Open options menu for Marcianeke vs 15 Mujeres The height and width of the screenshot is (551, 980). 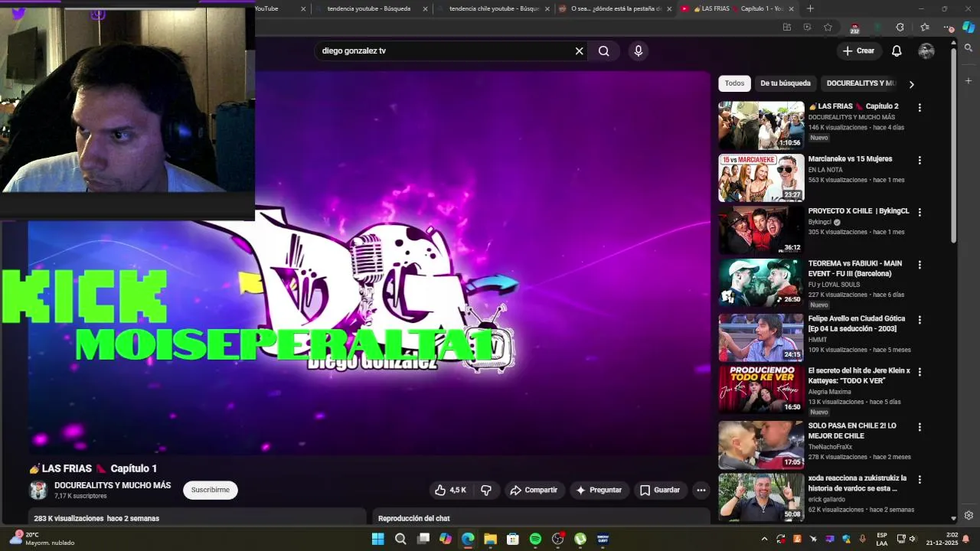click(x=920, y=161)
